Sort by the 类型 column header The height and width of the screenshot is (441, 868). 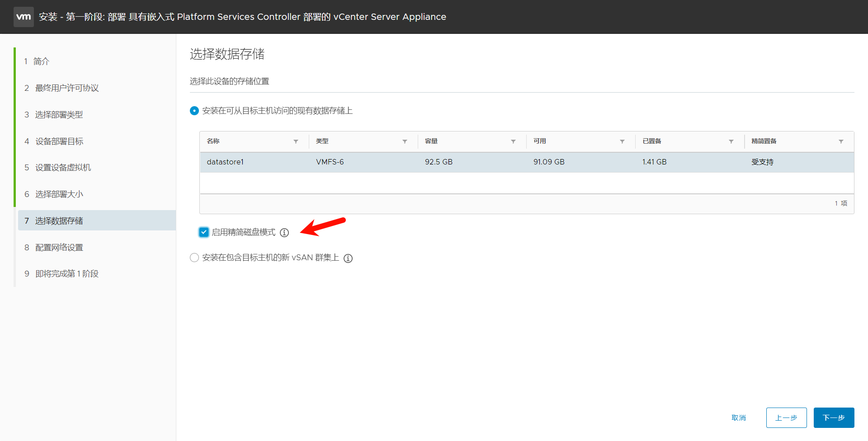coord(322,141)
